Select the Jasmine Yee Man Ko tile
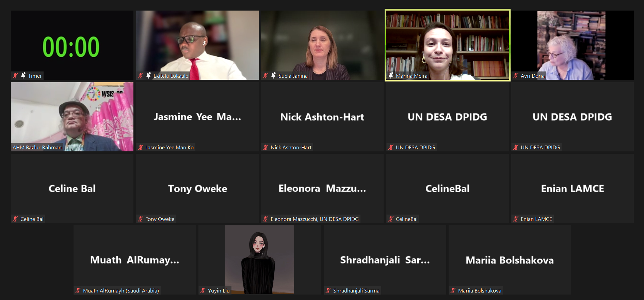The image size is (644, 300). point(197,117)
